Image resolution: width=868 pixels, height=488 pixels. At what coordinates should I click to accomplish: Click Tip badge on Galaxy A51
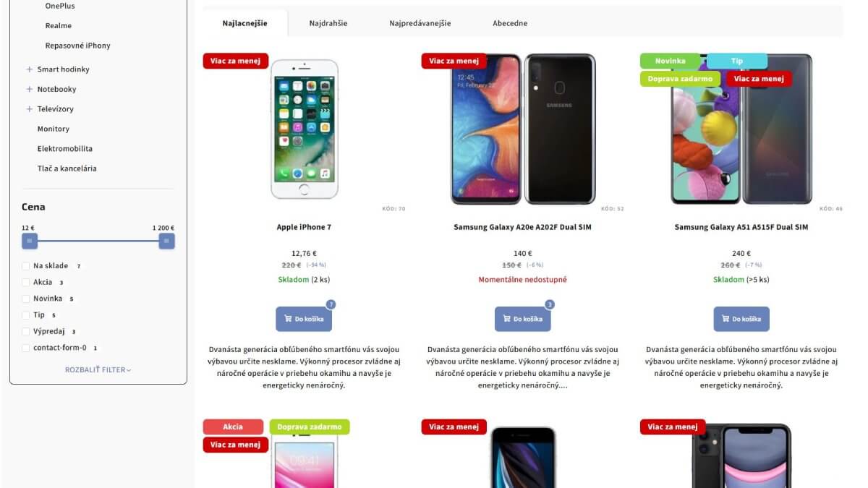(736, 61)
